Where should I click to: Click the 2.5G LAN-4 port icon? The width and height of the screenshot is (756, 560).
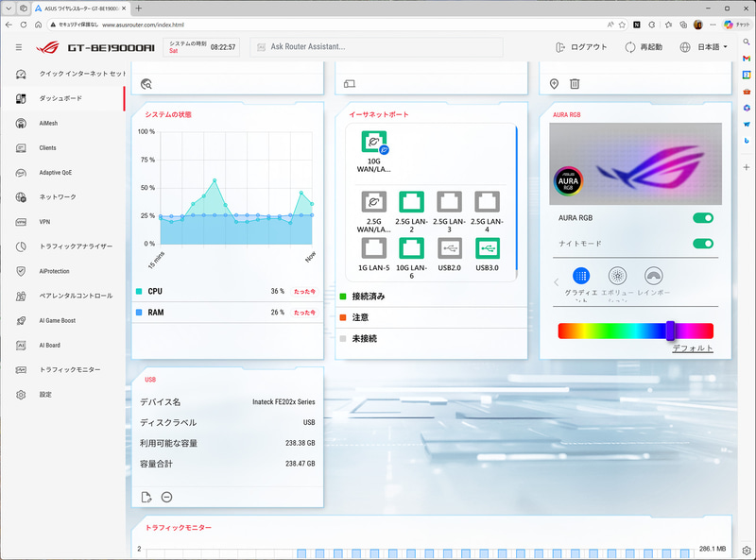pyautogui.click(x=487, y=202)
